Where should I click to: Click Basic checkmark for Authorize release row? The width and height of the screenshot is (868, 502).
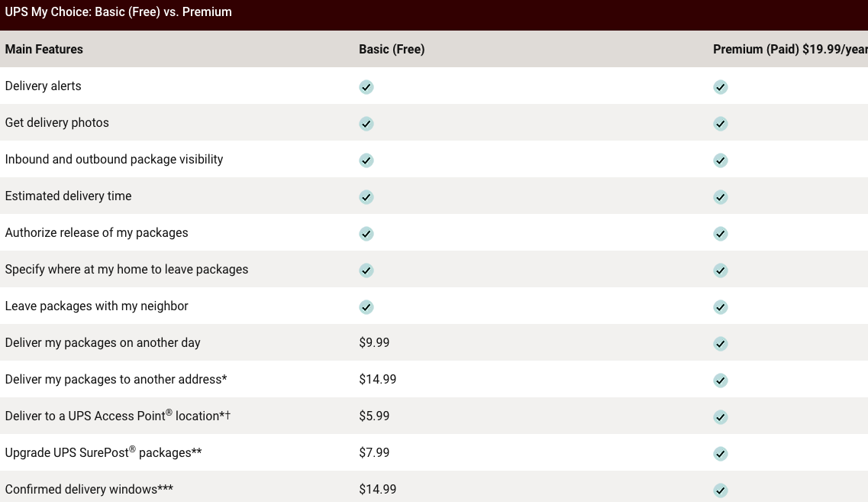click(366, 234)
